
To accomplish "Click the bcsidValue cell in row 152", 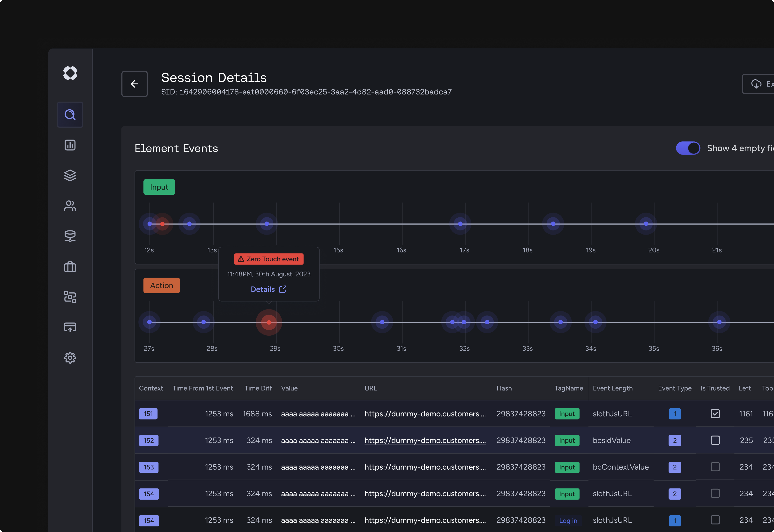I will [612, 440].
